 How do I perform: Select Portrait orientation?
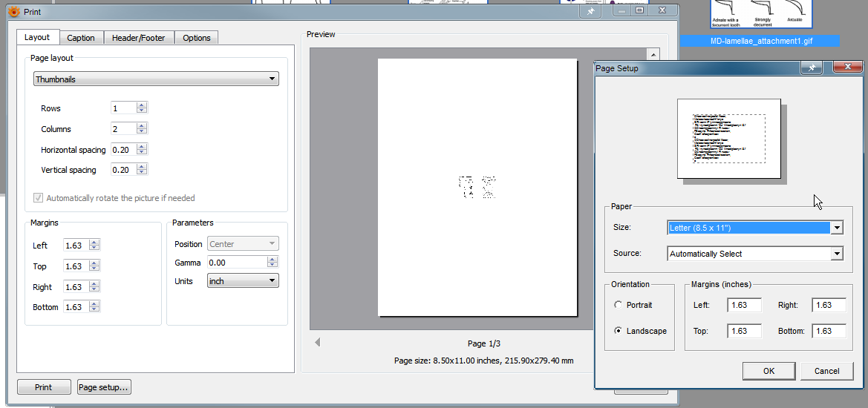pos(618,305)
